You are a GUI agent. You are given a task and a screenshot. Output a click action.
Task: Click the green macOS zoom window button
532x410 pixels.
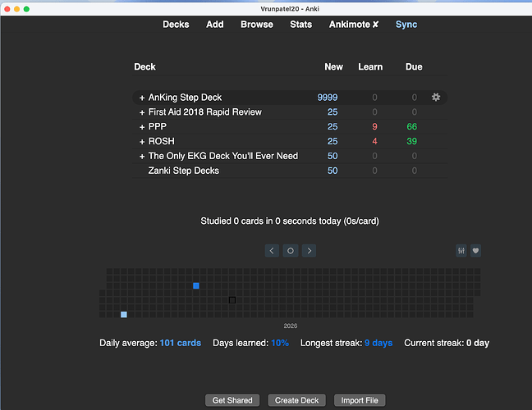click(x=26, y=9)
